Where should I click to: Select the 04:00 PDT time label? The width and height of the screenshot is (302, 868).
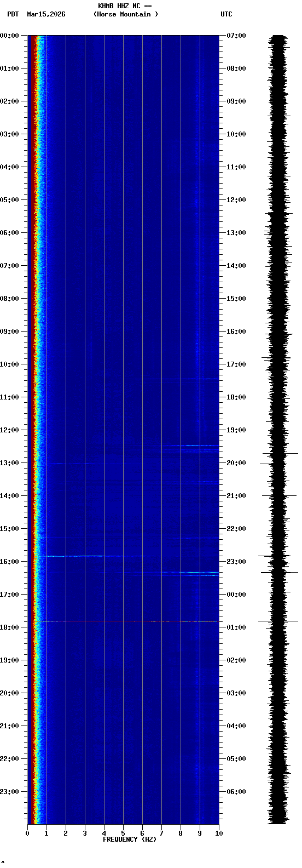pyautogui.click(x=9, y=167)
